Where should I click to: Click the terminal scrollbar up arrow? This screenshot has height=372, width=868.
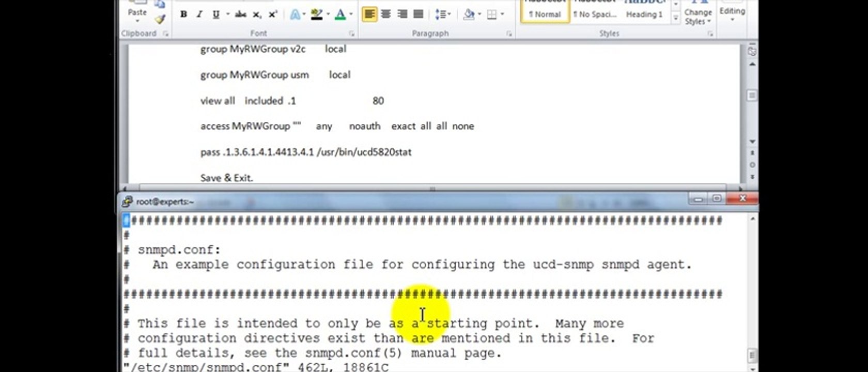[752, 219]
